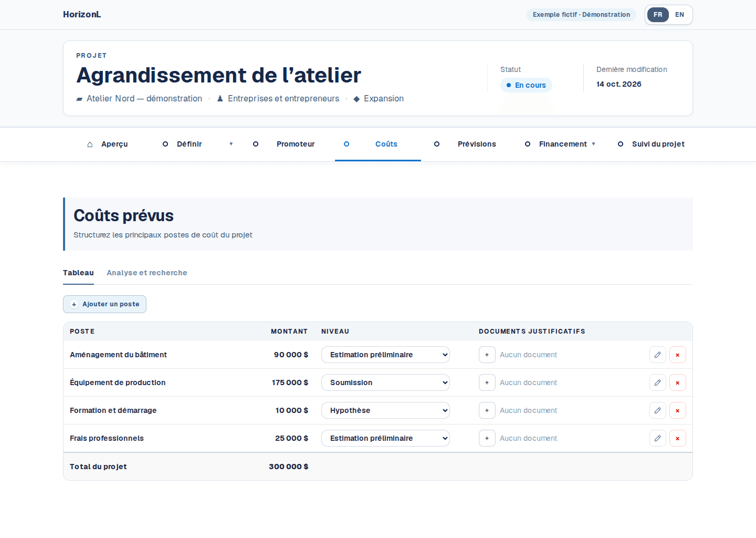This screenshot has width=756, height=538.
Task: Edit the Équipement de production row
Action: point(658,382)
